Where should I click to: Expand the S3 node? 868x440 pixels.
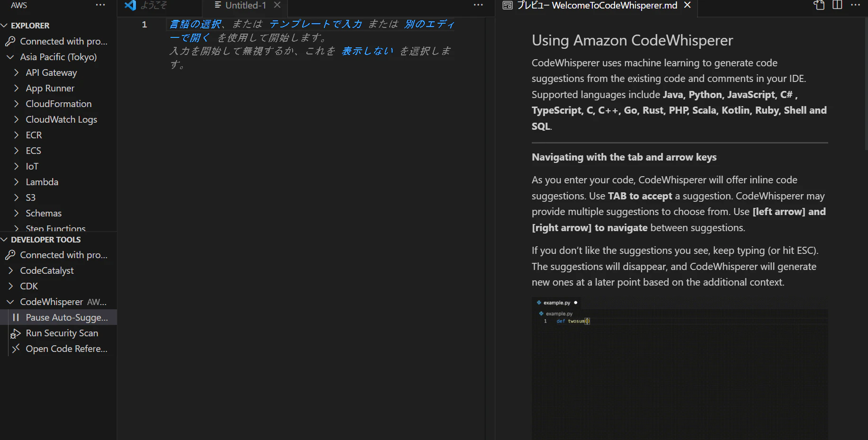pyautogui.click(x=16, y=198)
